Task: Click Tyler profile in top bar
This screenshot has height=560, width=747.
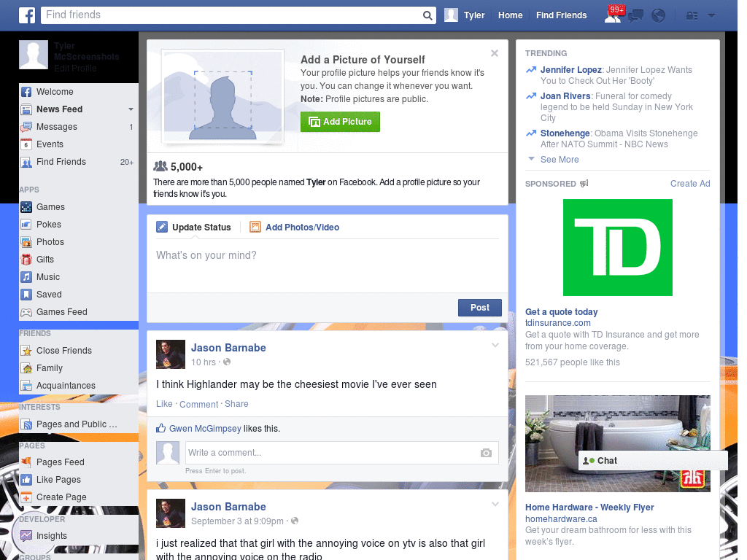Action: 465,15
